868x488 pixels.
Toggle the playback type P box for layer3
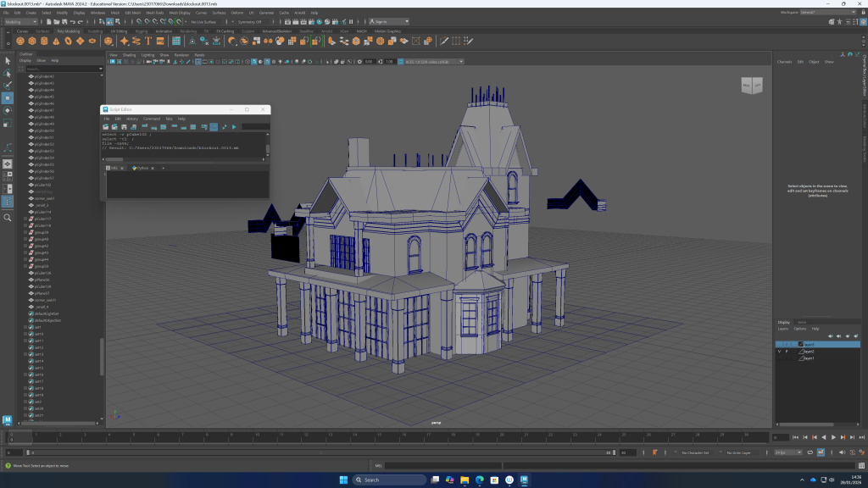[x=787, y=344]
